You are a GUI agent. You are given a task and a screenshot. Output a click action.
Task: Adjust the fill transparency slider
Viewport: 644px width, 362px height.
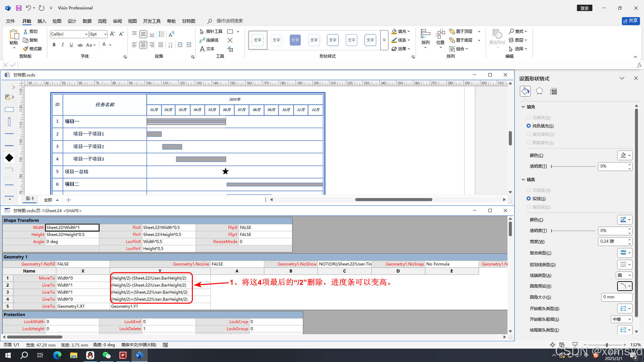point(573,166)
